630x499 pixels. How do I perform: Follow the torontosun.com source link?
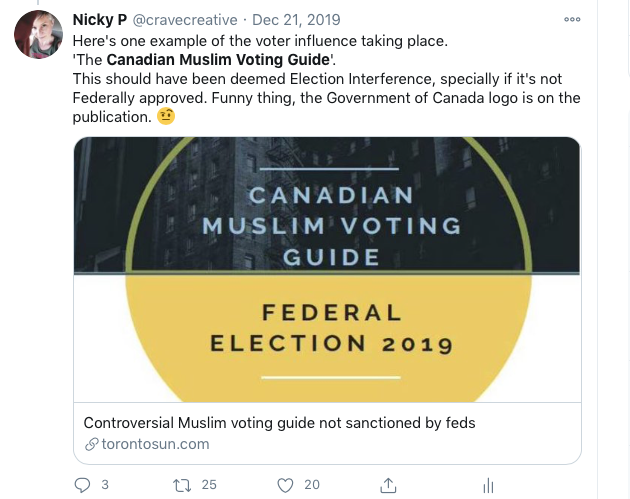[x=155, y=444]
